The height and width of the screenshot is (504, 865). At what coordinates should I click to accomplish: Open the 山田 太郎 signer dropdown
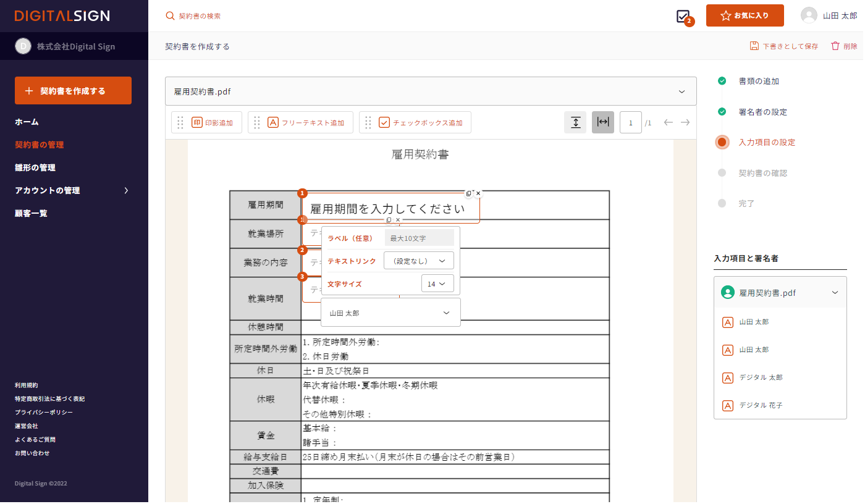(x=390, y=313)
